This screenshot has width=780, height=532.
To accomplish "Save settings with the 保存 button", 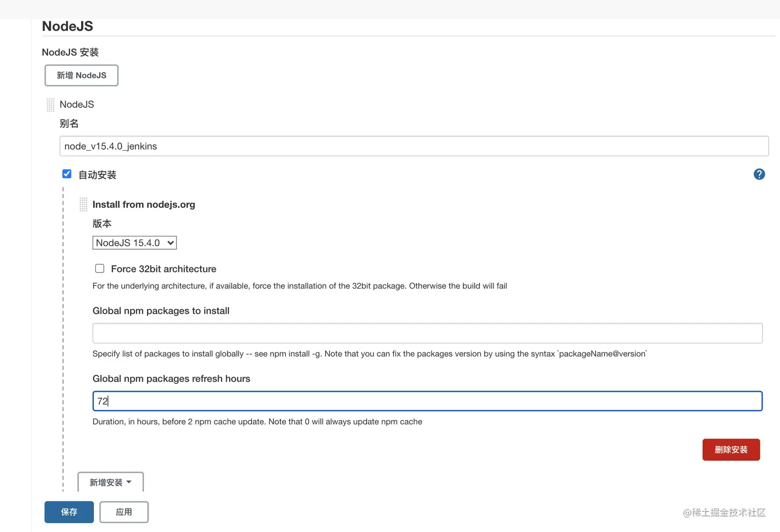I will click(x=69, y=512).
